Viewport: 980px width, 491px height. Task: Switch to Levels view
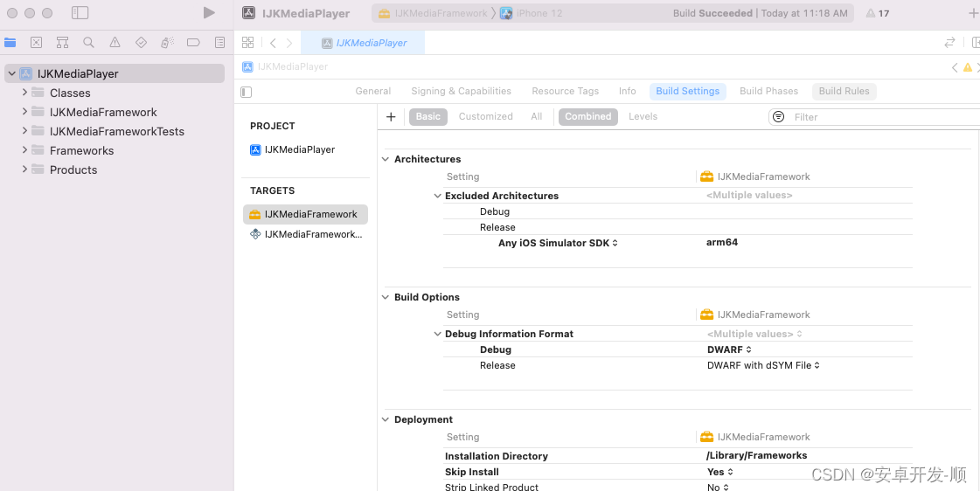(x=643, y=117)
